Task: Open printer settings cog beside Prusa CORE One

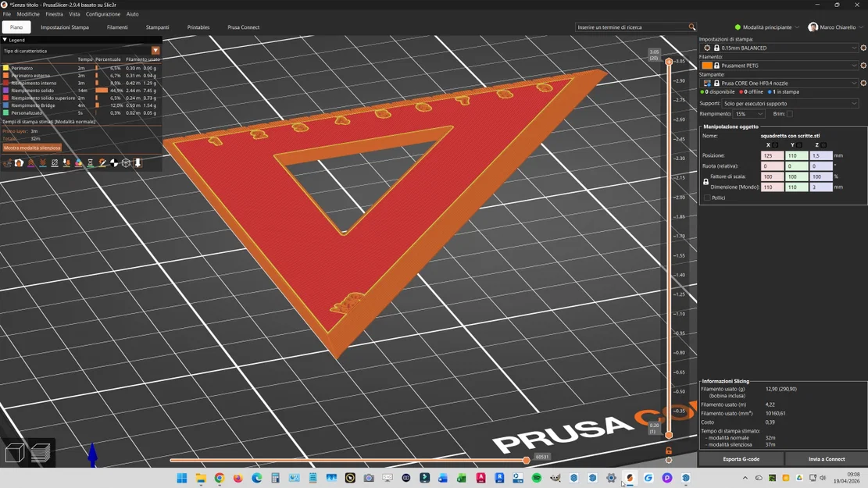Action: click(x=863, y=83)
